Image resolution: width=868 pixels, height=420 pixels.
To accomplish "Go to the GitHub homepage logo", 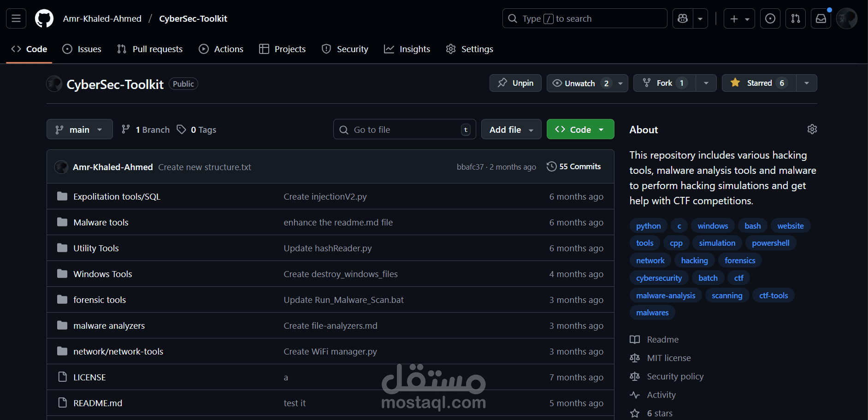I will point(44,18).
